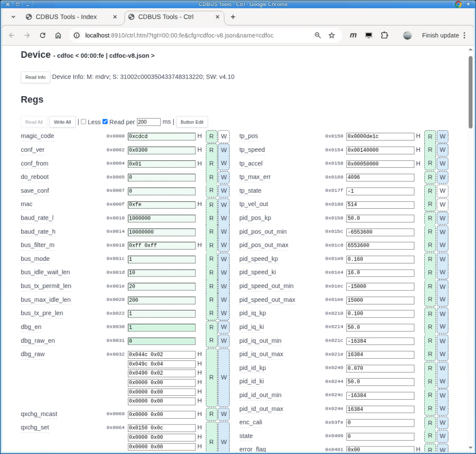Viewport: 476px width, 454px height.
Task: Click the page vertical scrollbar thumb
Action: pyautogui.click(x=471, y=92)
